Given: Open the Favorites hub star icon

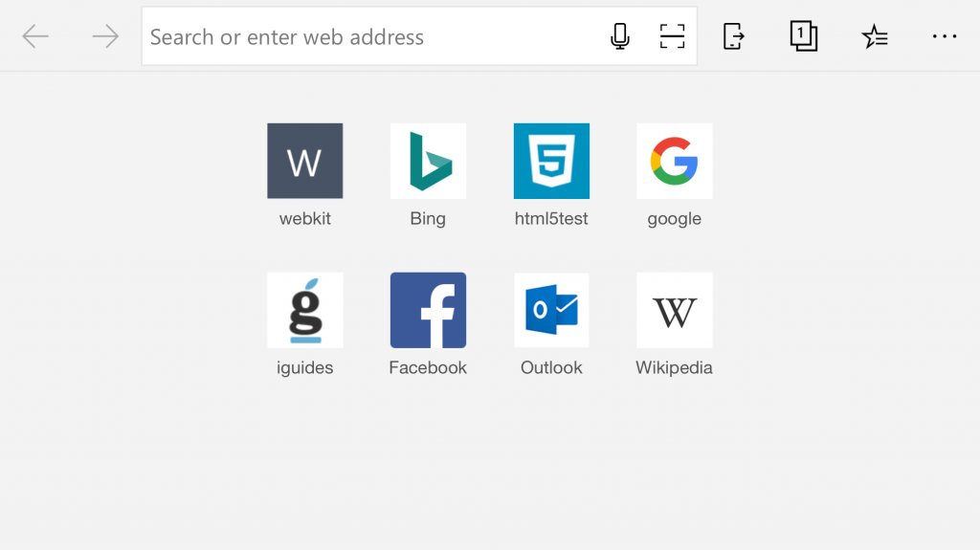Looking at the screenshot, I should click(875, 36).
